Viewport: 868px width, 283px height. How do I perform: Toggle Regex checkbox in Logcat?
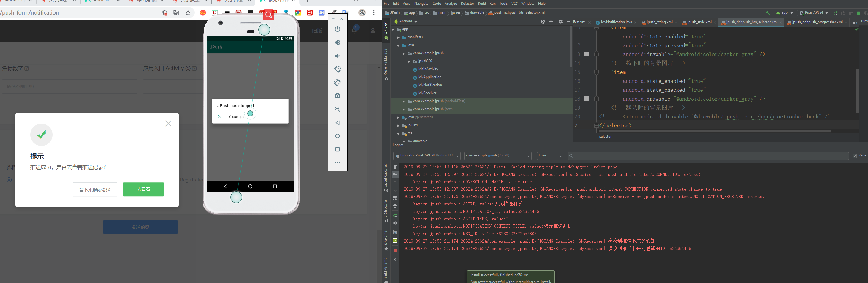(855, 156)
